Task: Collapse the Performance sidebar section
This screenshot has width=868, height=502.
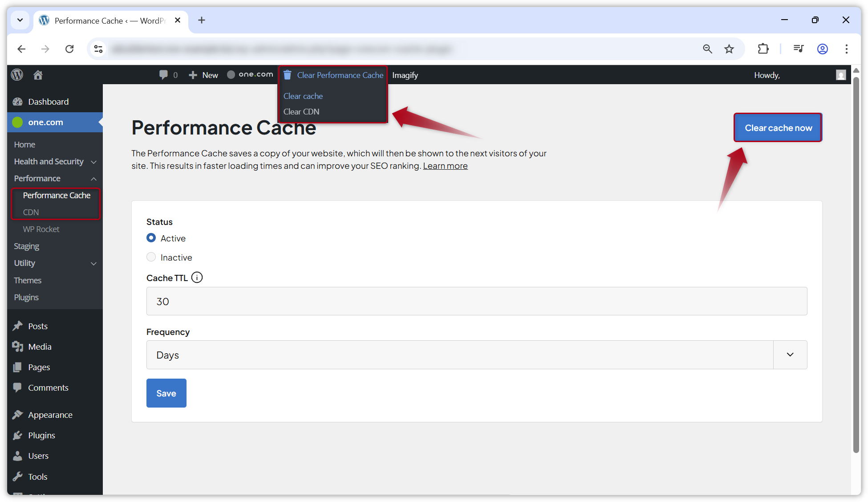Action: click(93, 179)
